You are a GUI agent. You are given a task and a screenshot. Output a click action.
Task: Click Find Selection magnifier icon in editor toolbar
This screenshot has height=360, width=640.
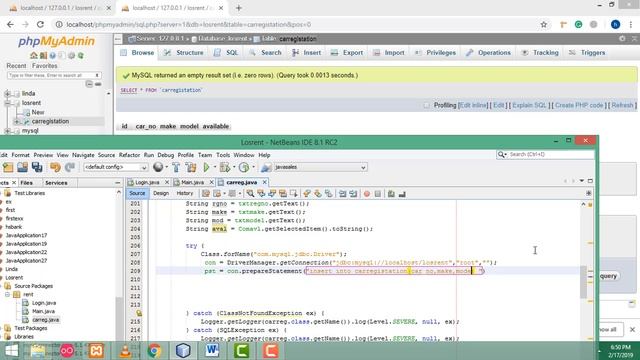point(250,193)
